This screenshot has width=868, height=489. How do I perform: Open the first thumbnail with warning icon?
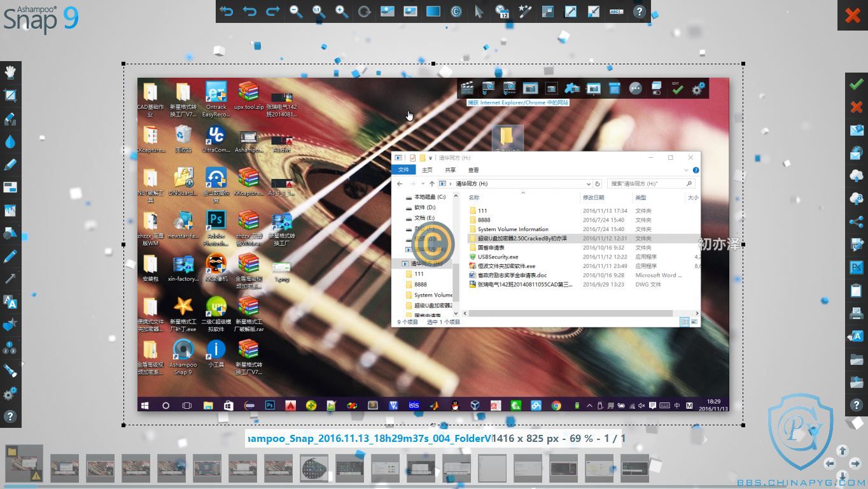pos(24,463)
